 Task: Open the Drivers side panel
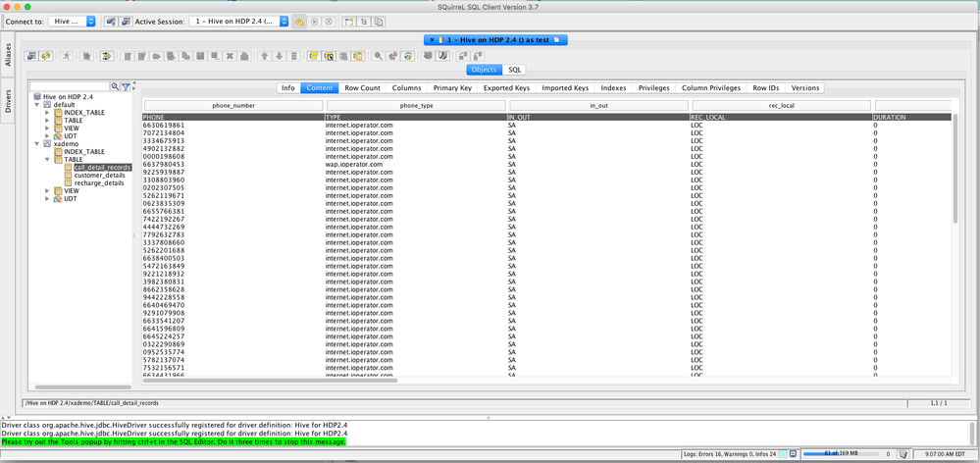pos(8,100)
